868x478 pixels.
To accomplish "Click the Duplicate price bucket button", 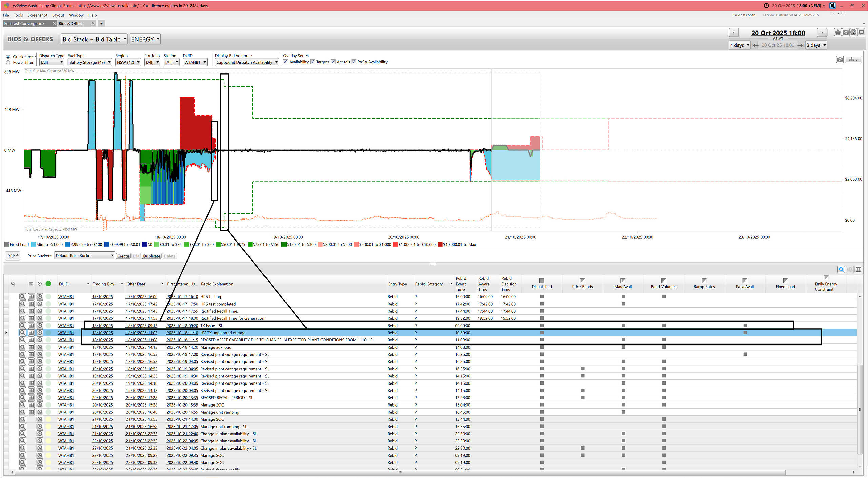I will [x=151, y=256].
